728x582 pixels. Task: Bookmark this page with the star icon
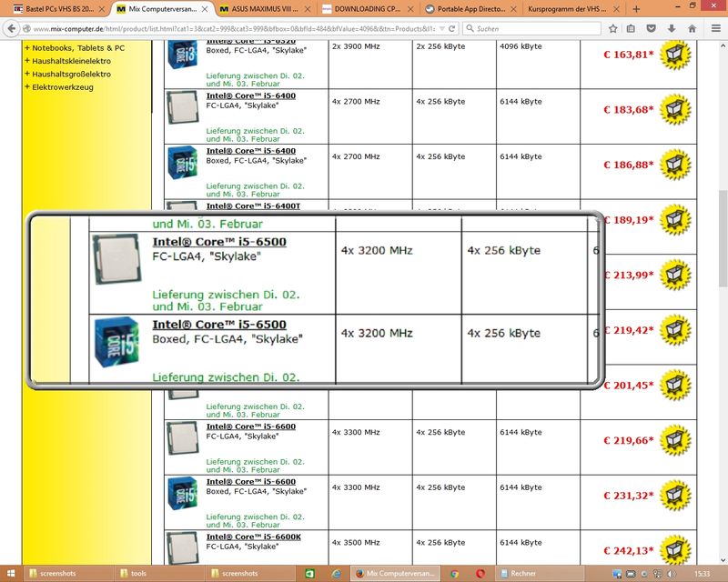(x=612, y=29)
